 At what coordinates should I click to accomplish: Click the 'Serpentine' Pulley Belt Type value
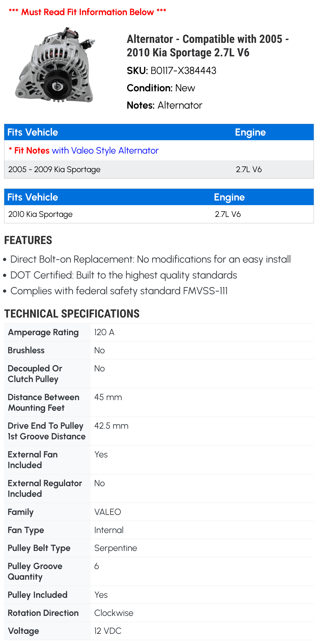pos(115,548)
